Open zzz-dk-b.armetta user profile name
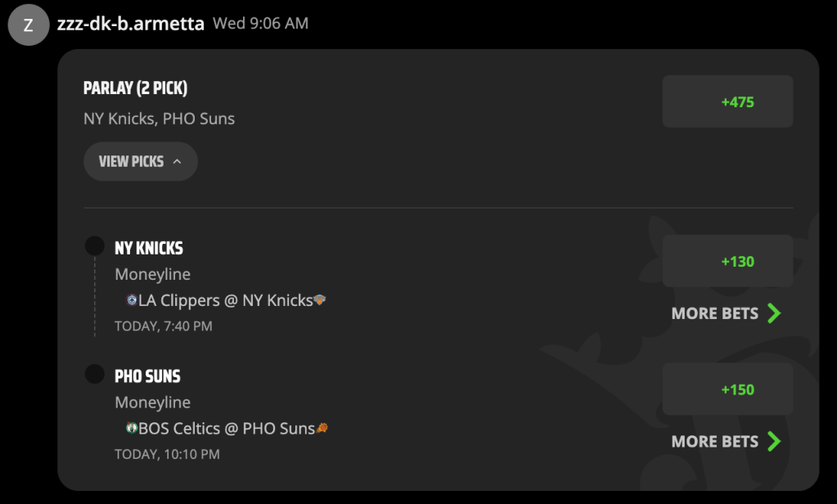The image size is (837, 504). [x=130, y=24]
